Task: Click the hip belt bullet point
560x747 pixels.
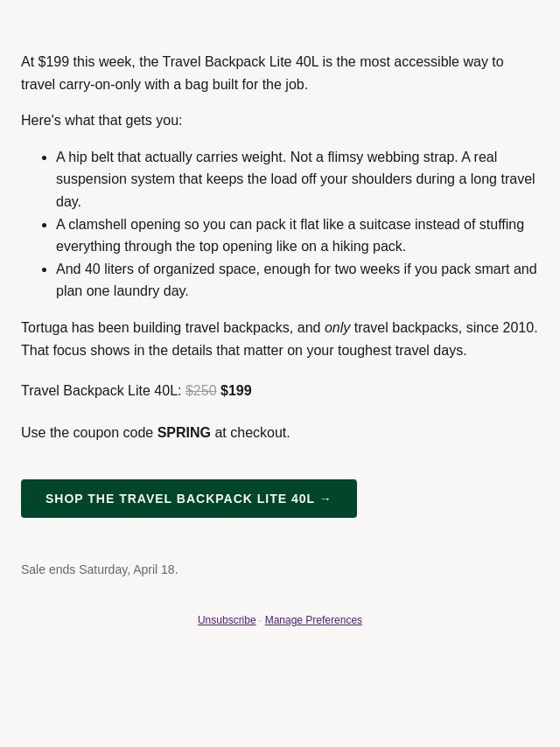Action: point(296,179)
